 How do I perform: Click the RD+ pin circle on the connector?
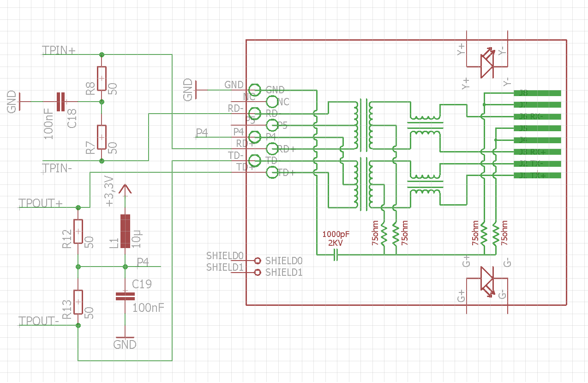271,149
